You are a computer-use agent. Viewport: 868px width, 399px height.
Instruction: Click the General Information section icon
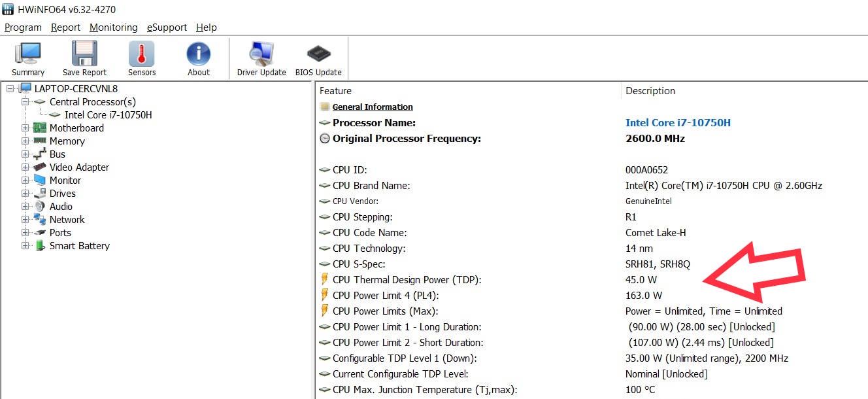point(325,107)
